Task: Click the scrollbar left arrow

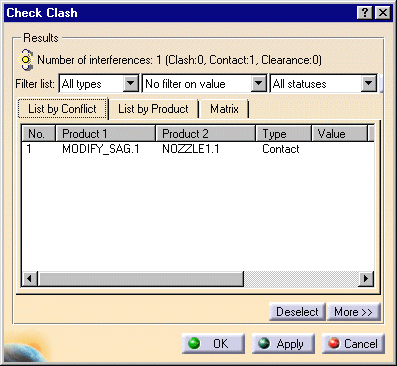Action: click(x=30, y=279)
